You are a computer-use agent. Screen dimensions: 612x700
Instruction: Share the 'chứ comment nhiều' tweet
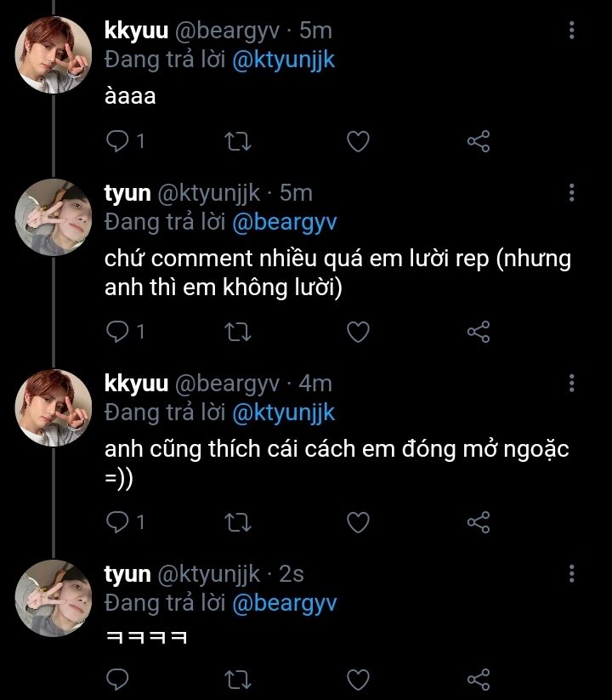click(x=479, y=331)
